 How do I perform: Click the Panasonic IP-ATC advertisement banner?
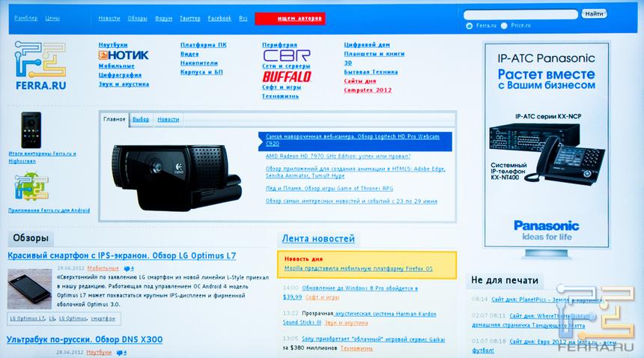point(547,145)
